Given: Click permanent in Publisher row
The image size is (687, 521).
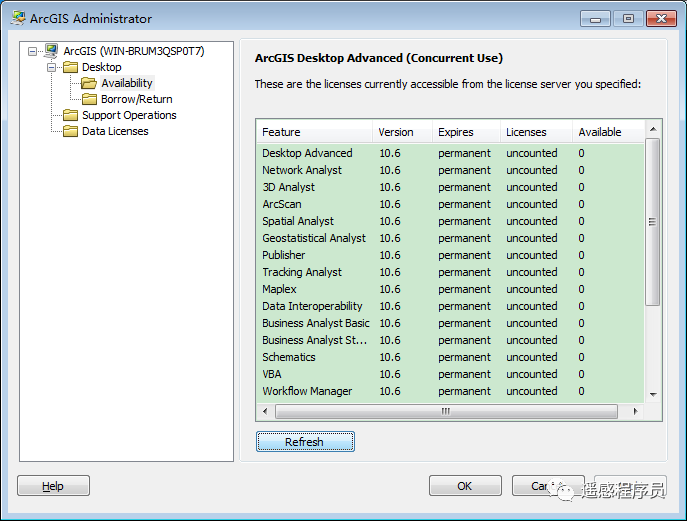Looking at the screenshot, I should (x=464, y=255).
